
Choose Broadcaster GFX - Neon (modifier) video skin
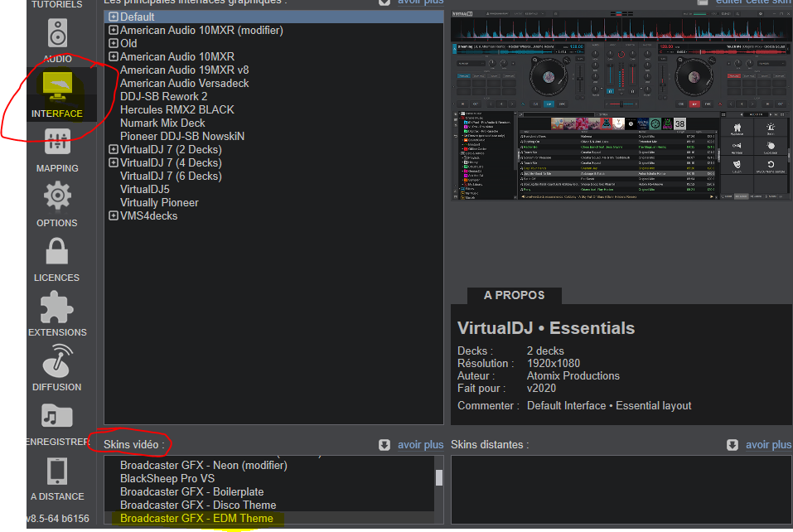pyautogui.click(x=203, y=465)
